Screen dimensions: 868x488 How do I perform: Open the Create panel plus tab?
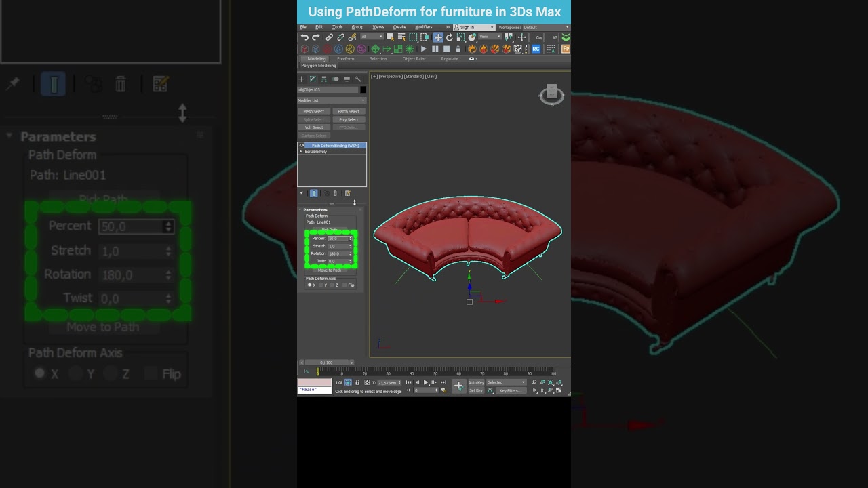tap(302, 79)
